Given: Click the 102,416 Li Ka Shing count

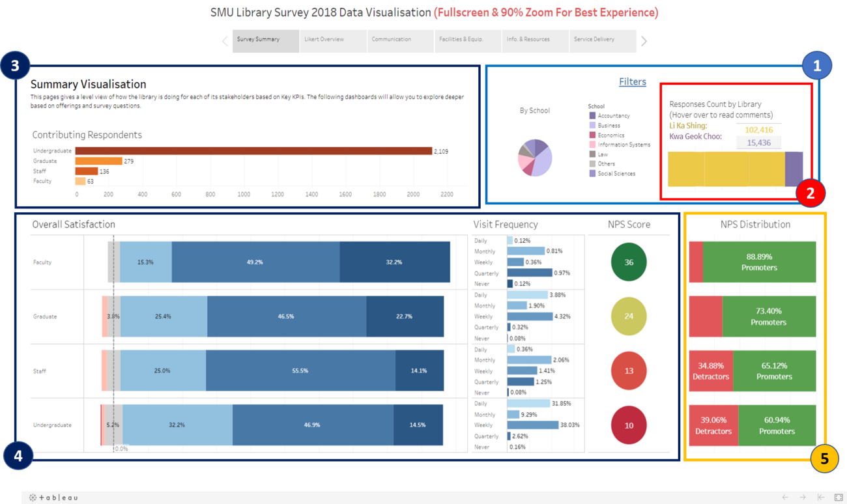Looking at the screenshot, I should [x=758, y=130].
